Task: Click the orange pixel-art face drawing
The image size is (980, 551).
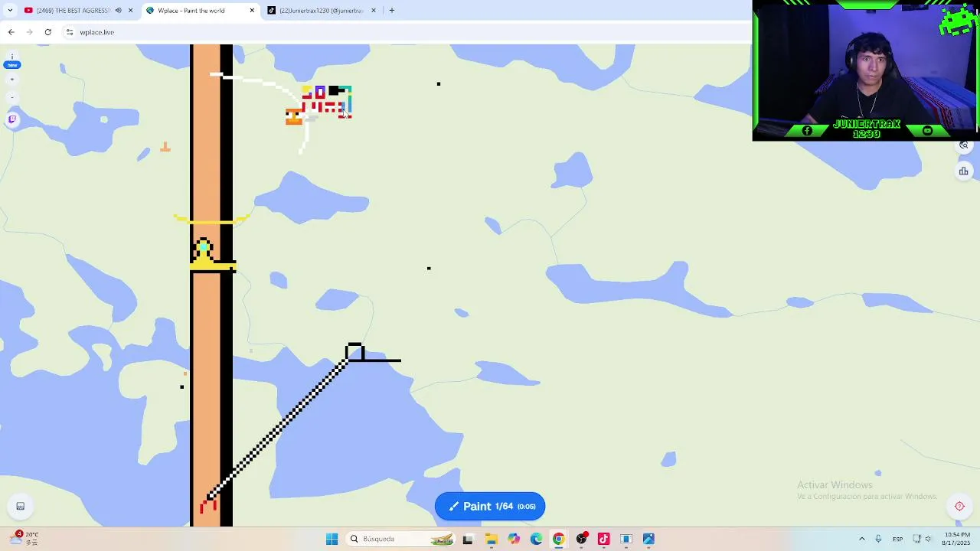Action: point(294,116)
